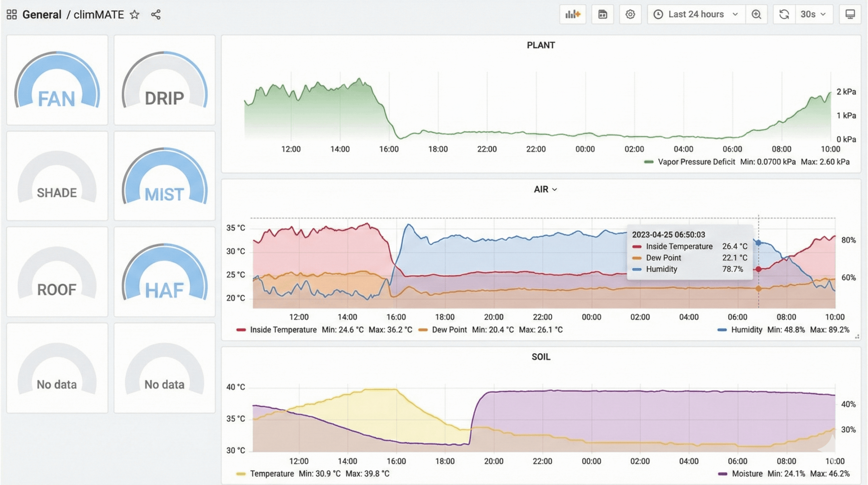The width and height of the screenshot is (868, 485).
Task: Refresh the dashboard with the refresh icon
Action: pos(784,14)
